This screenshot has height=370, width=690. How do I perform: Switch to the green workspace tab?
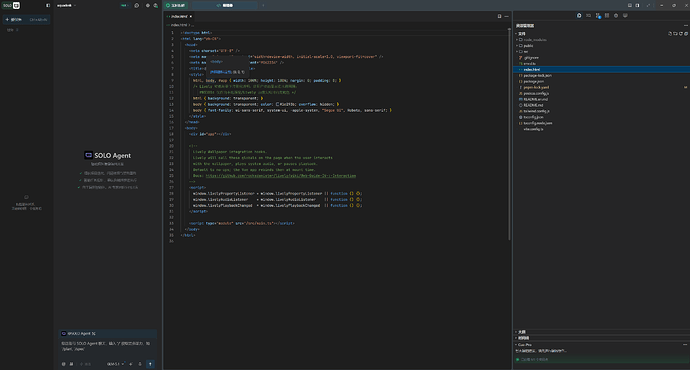pos(176,5)
